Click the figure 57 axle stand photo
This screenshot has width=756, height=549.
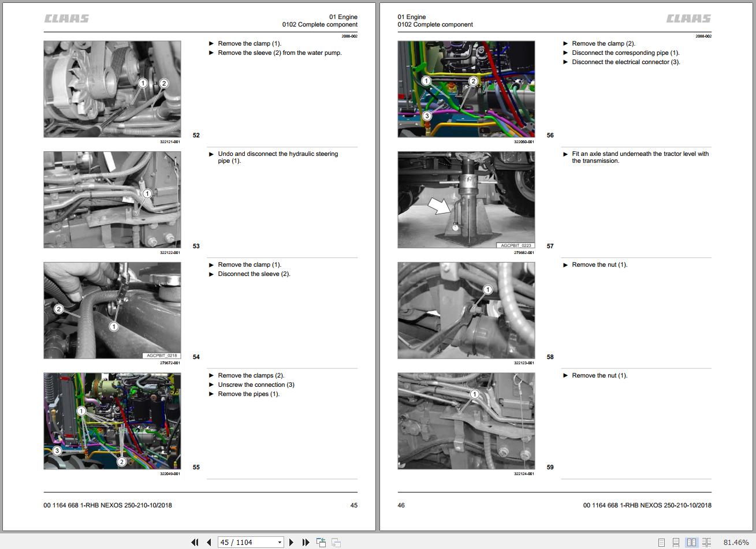(466, 200)
